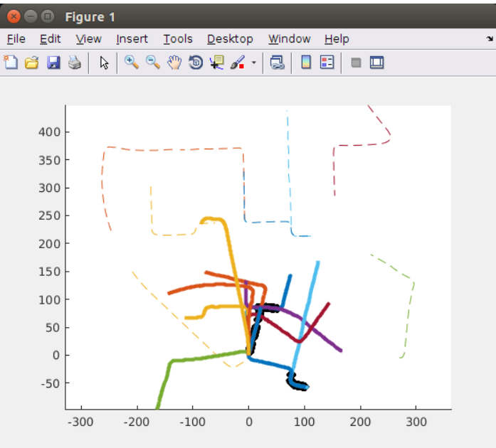
Task: Activate the Zoom Out magnifier
Action: coord(152,63)
